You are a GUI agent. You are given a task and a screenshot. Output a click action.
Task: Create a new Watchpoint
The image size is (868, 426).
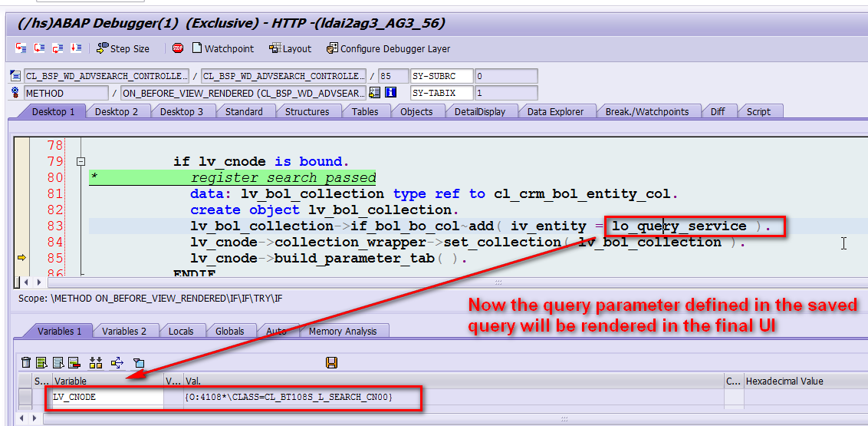click(223, 49)
